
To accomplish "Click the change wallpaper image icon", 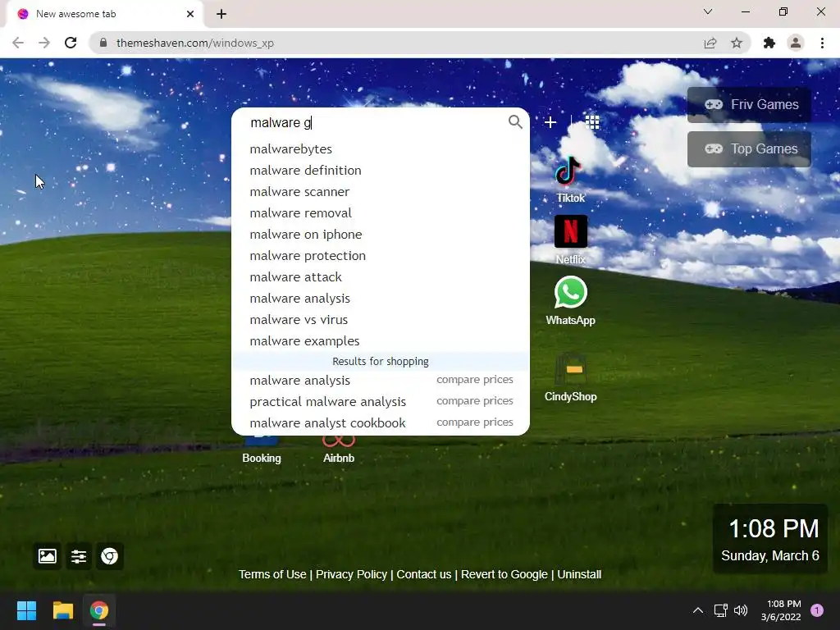I will pos(47,556).
